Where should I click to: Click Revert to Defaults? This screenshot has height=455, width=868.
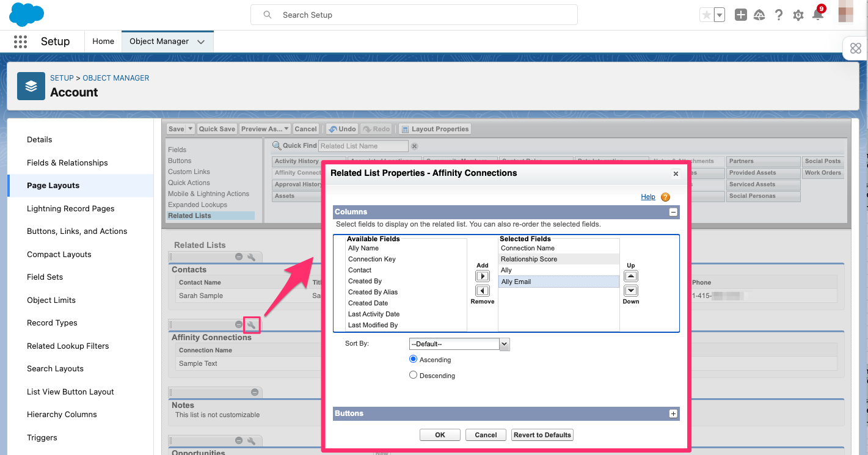542,434
